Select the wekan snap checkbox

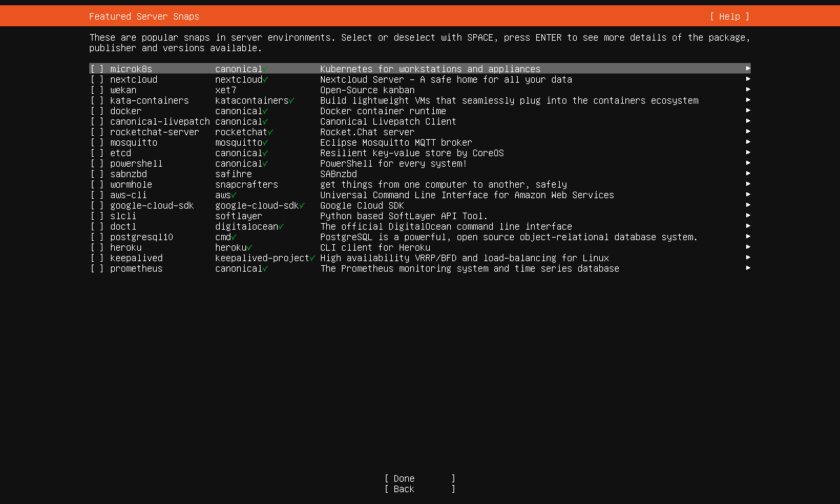pos(97,90)
